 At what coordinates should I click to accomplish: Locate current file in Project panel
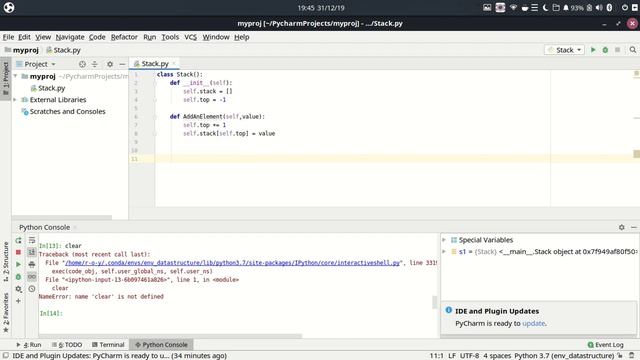(x=82, y=64)
